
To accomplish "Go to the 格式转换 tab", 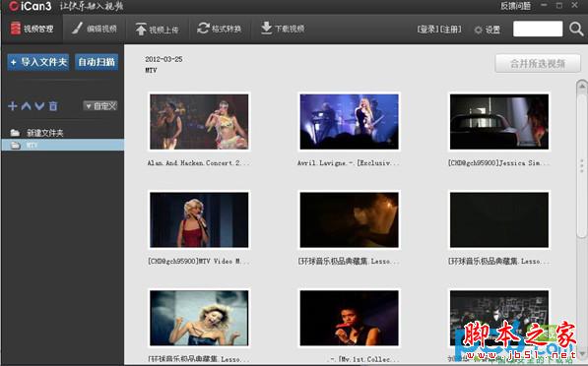I will [220, 29].
